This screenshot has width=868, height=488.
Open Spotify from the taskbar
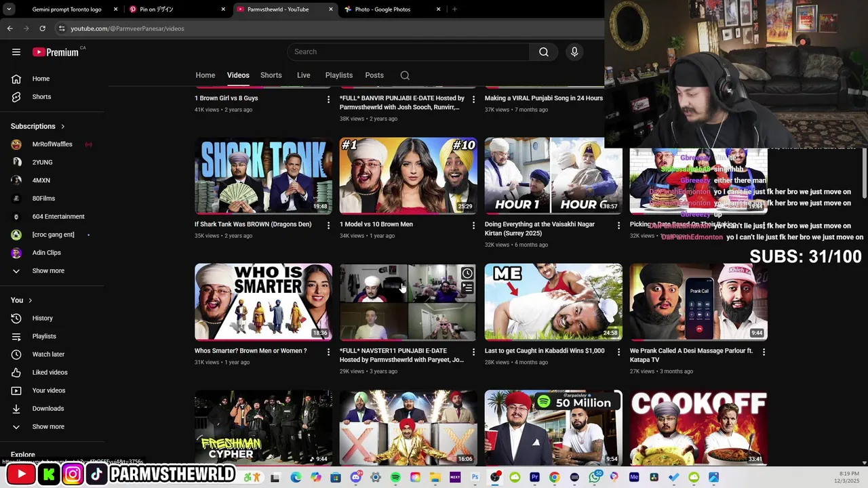396,477
